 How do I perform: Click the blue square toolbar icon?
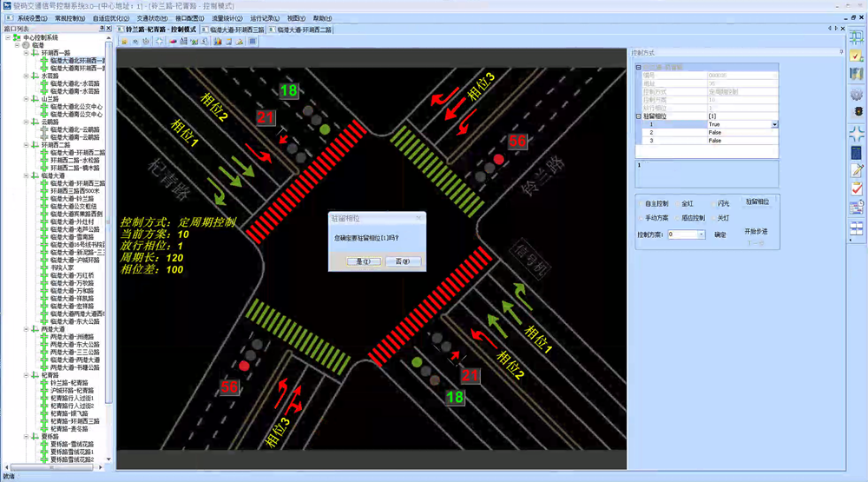click(x=253, y=42)
